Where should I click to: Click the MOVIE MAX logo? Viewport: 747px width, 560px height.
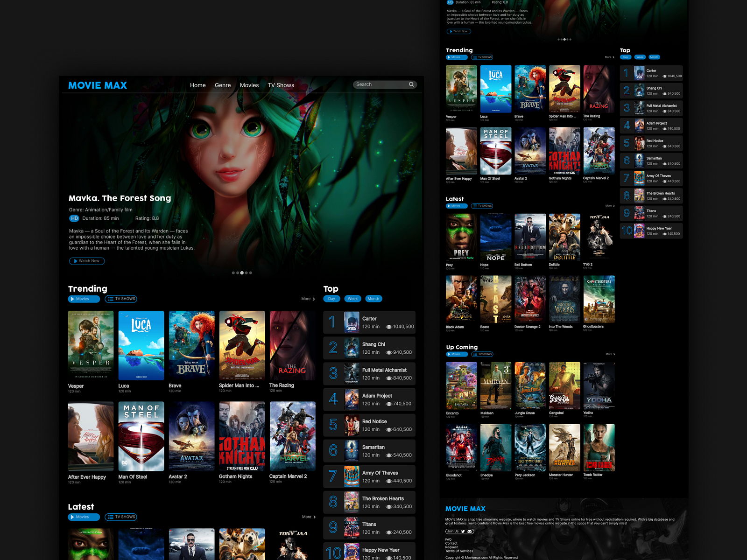pos(98,85)
